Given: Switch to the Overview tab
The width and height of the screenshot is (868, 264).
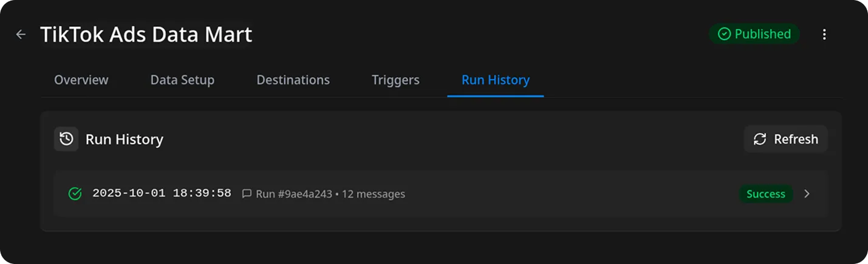Looking at the screenshot, I should tap(81, 80).
